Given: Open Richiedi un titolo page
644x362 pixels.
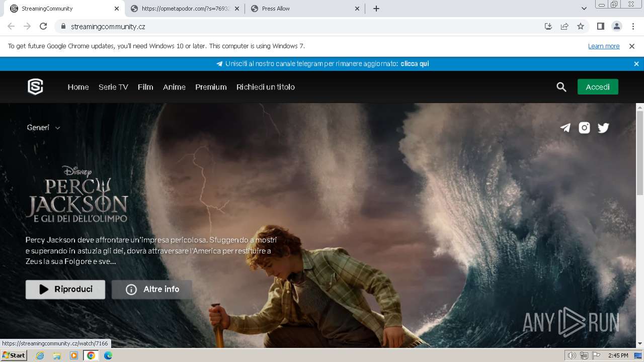Looking at the screenshot, I should (266, 87).
